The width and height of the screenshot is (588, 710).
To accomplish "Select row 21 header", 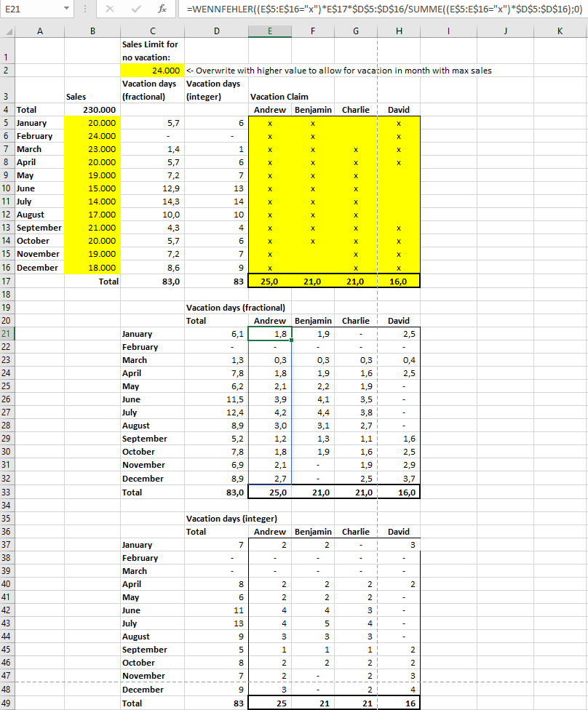I will (7, 334).
